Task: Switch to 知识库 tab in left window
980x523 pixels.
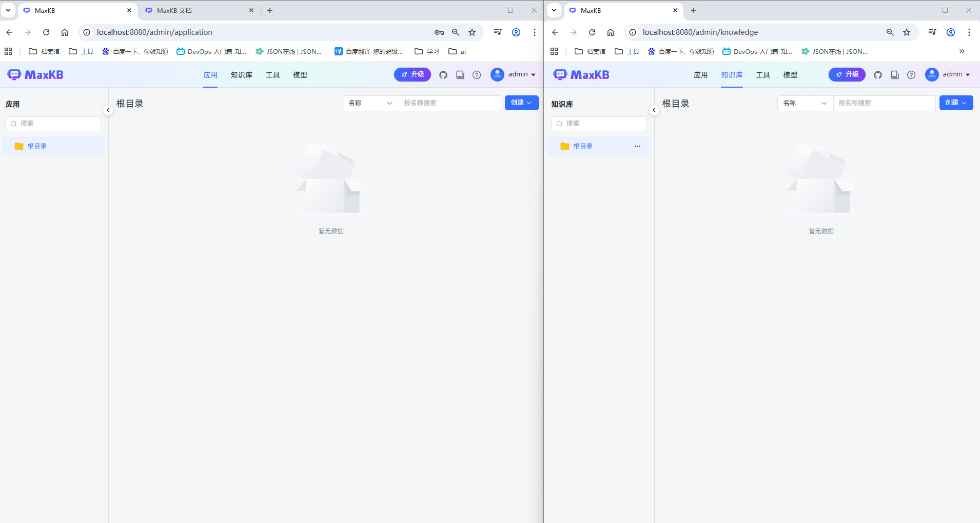Action: (241, 75)
